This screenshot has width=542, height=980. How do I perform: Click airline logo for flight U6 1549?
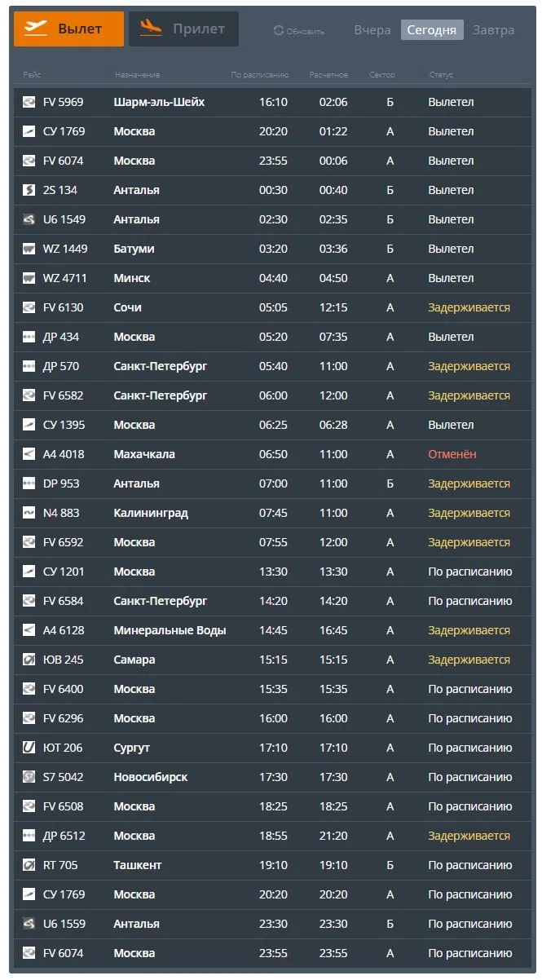(29, 219)
